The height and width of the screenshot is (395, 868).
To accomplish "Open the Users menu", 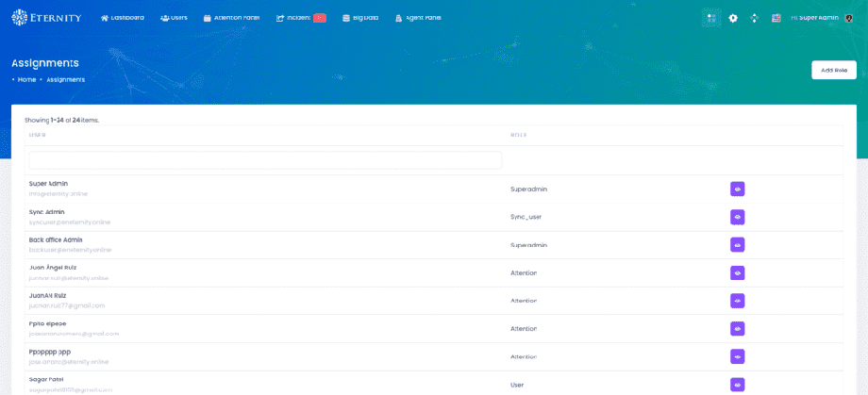I will click(174, 18).
